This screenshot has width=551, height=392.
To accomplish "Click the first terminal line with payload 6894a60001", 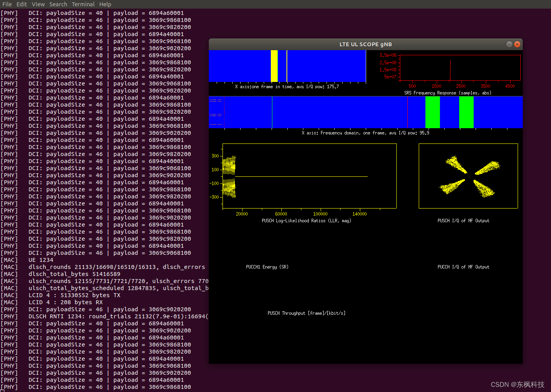I will pyautogui.click(x=92, y=13).
